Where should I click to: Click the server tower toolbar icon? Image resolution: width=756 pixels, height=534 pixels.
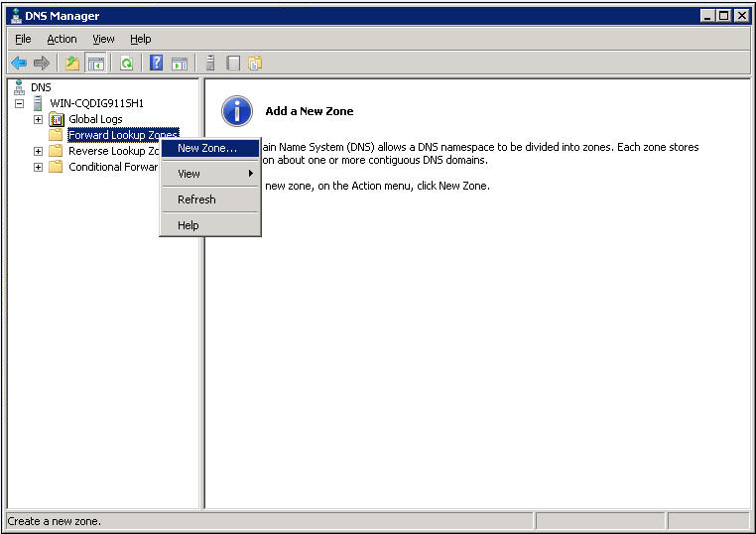(x=210, y=64)
